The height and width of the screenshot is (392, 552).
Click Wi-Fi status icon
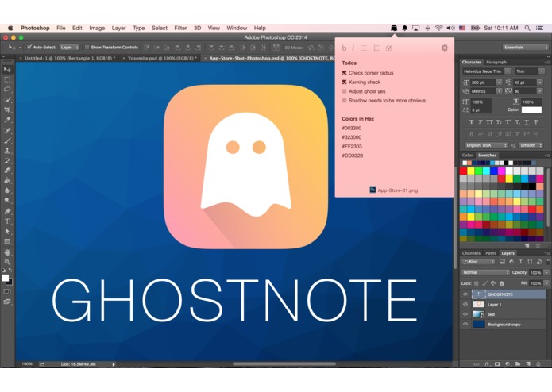(438, 28)
